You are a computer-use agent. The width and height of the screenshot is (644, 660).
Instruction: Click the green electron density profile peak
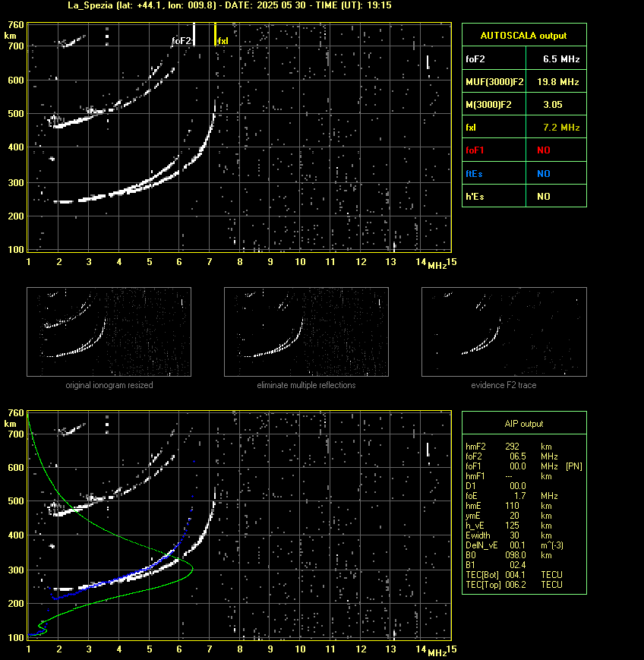(x=192, y=569)
